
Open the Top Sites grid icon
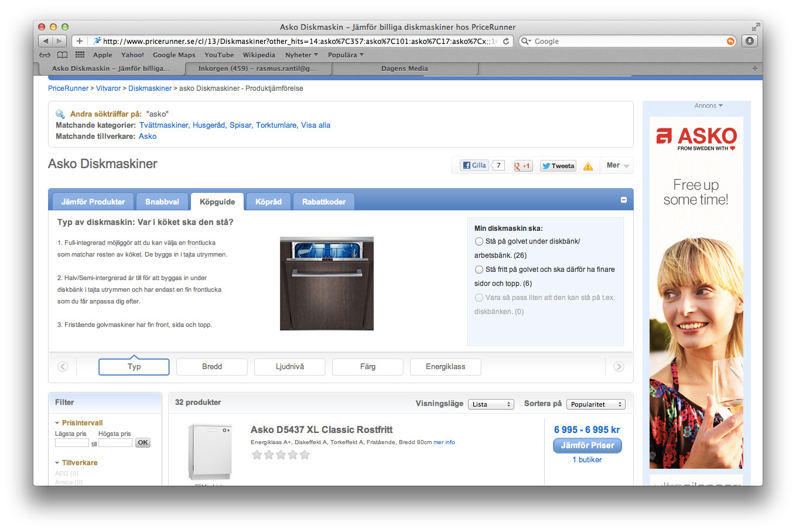click(80, 55)
